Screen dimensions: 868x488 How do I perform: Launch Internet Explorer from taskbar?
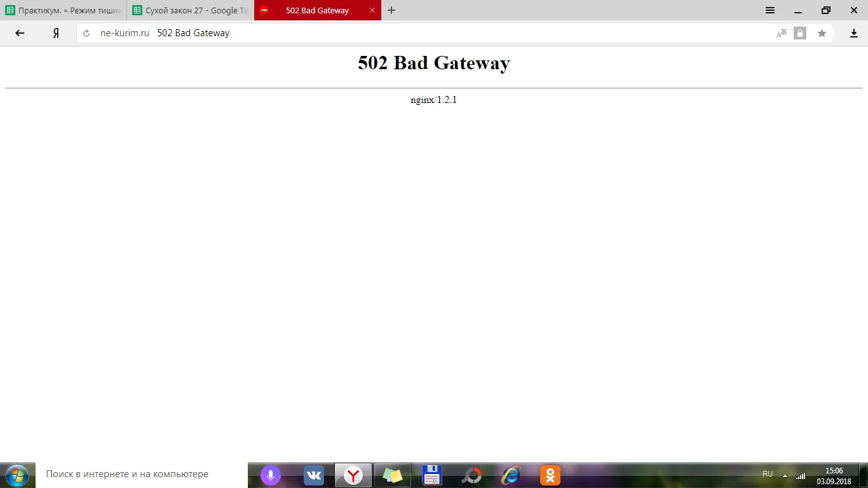511,475
